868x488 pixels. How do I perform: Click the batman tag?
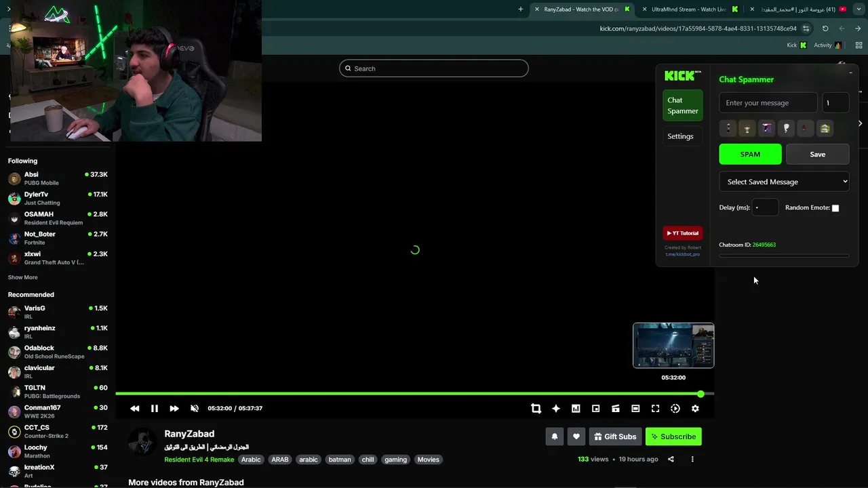click(x=340, y=460)
